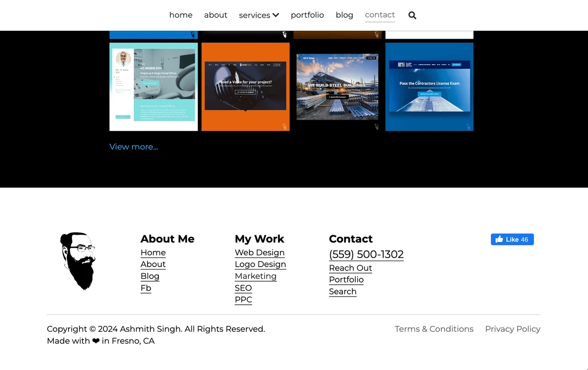Switch to the portfolio page from the navbar
This screenshot has height=370, width=588.
tap(307, 15)
